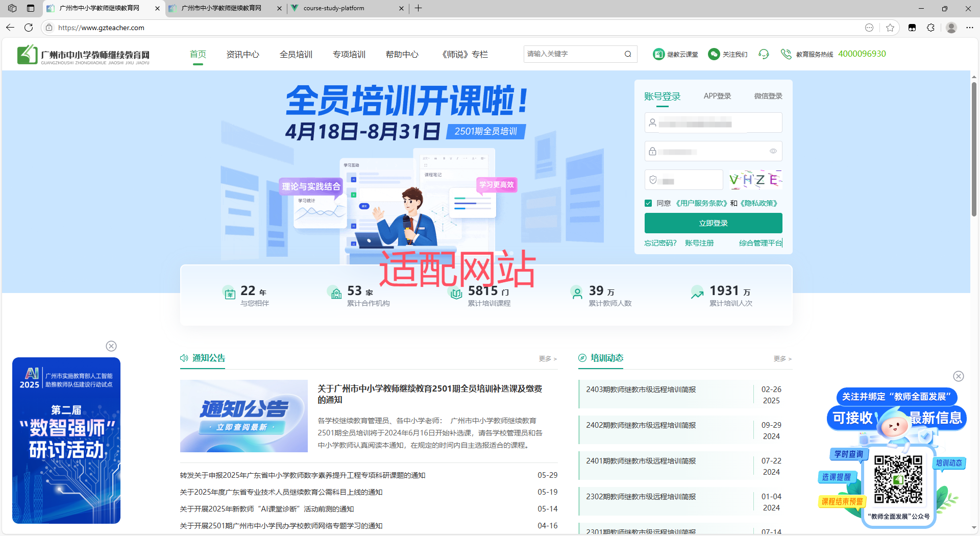The image size is (980, 536).
Task: Refresh the current page
Action: point(29,28)
